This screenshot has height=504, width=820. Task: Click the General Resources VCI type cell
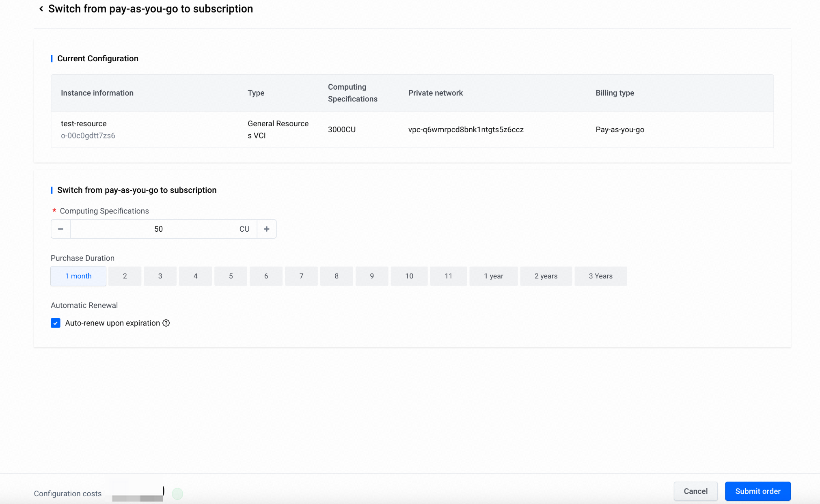(x=278, y=129)
